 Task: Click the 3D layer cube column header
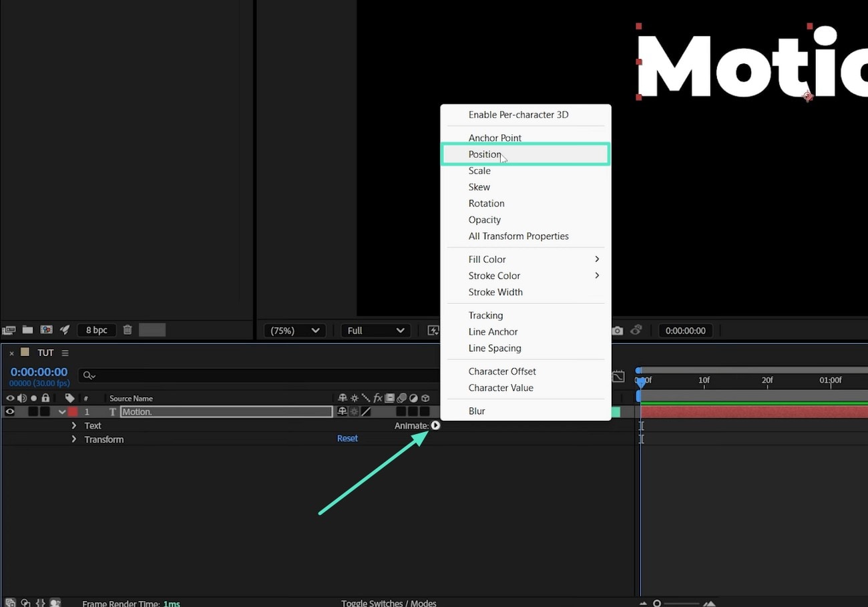pos(425,398)
